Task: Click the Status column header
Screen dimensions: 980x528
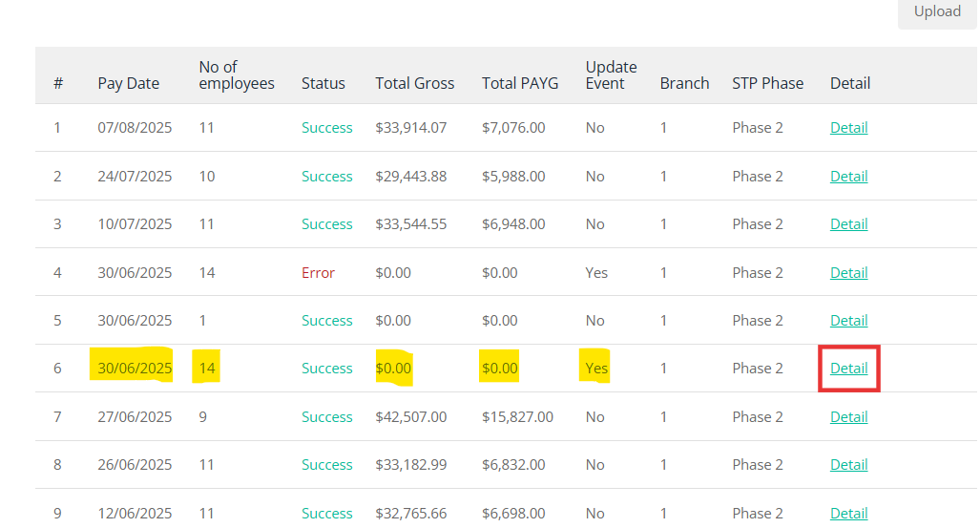Action: click(323, 83)
